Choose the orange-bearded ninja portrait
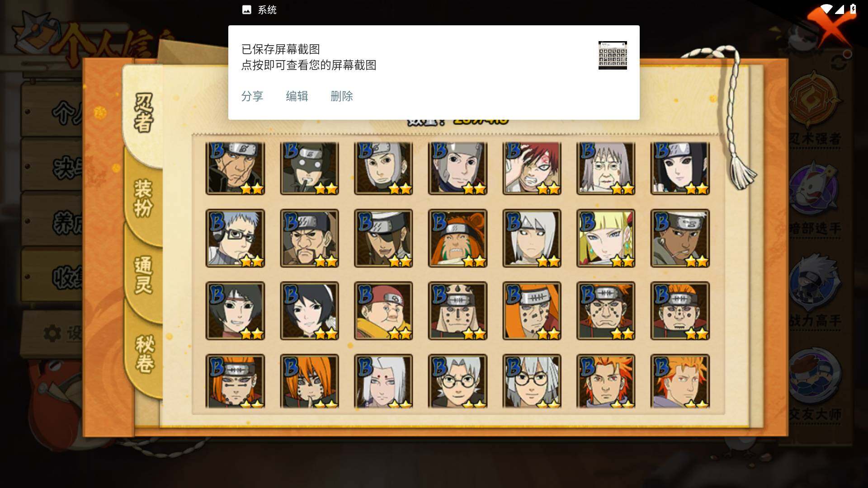Viewport: 868px width, 488px height. [x=458, y=238]
